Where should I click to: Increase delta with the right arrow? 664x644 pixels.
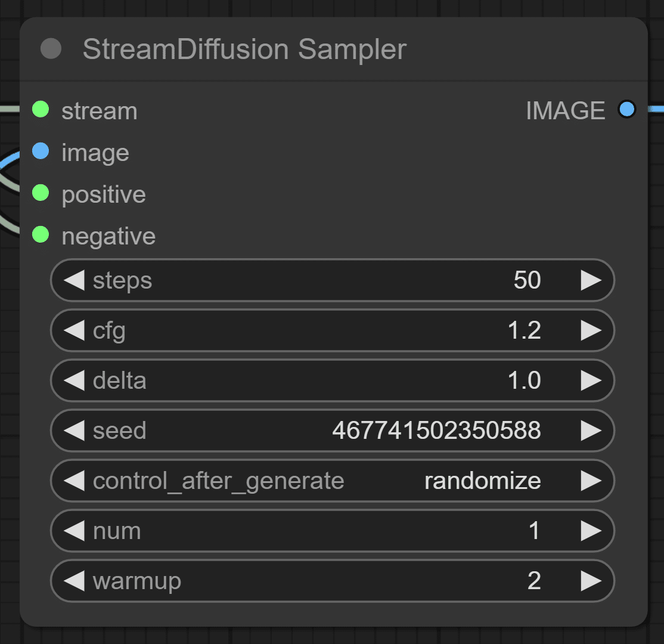(591, 380)
